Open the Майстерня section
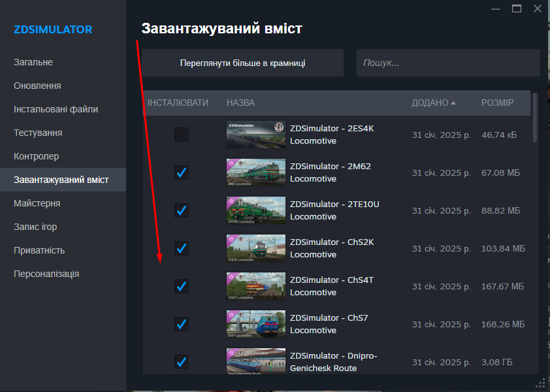Viewport: 550px width, 392px height. [x=37, y=203]
